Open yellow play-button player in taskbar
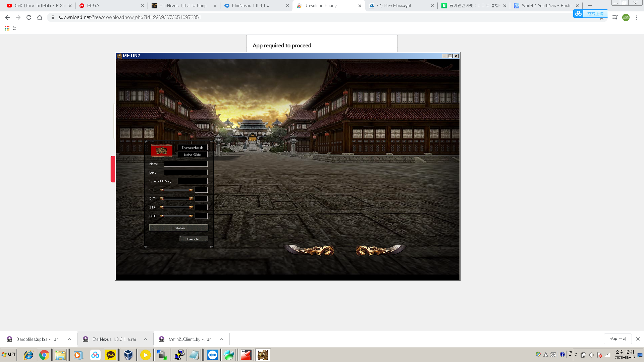644x362 pixels. pyautogui.click(x=145, y=355)
